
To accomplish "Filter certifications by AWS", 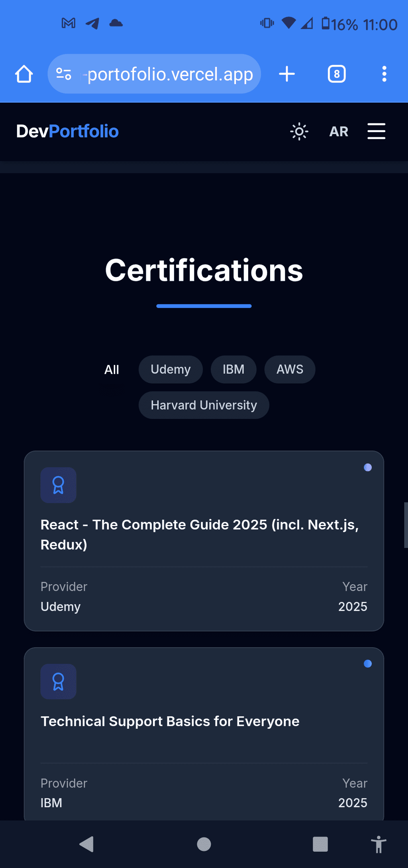I will coord(290,369).
